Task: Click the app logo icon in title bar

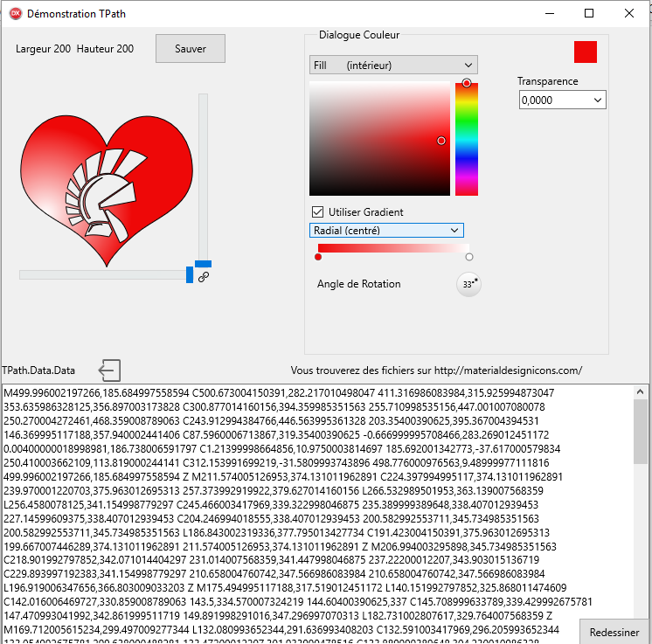Action: tap(13, 14)
